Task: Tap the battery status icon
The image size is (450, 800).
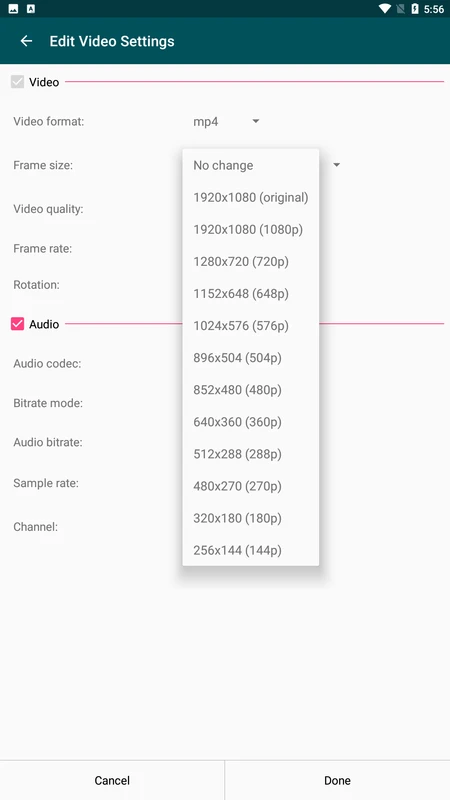Action: point(415,9)
